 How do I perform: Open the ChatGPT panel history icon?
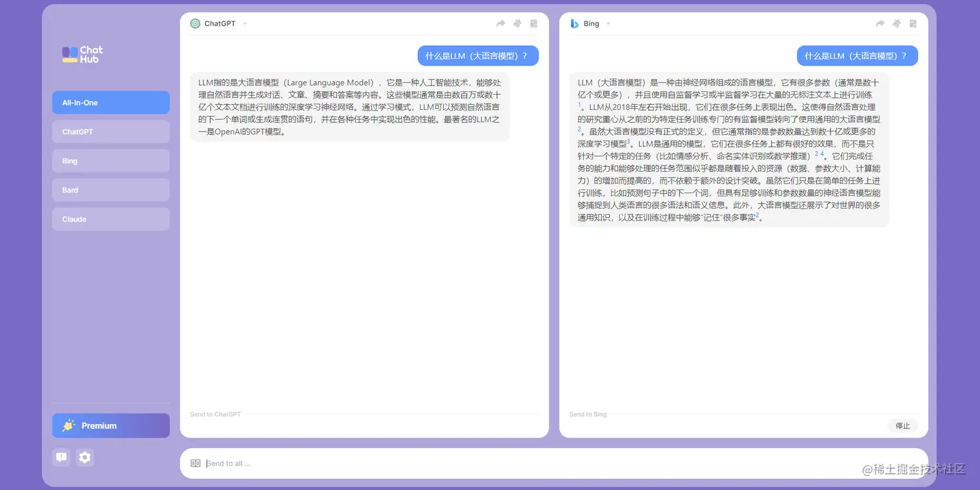tap(533, 24)
